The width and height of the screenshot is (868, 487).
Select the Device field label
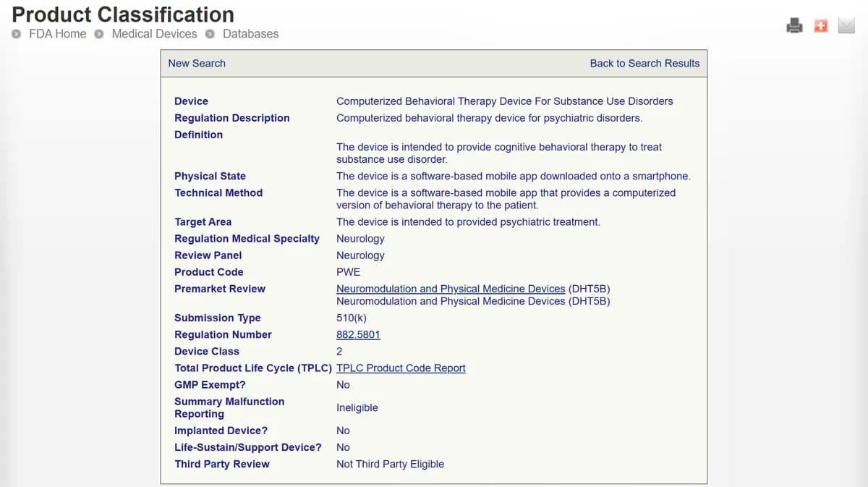pyautogui.click(x=191, y=101)
